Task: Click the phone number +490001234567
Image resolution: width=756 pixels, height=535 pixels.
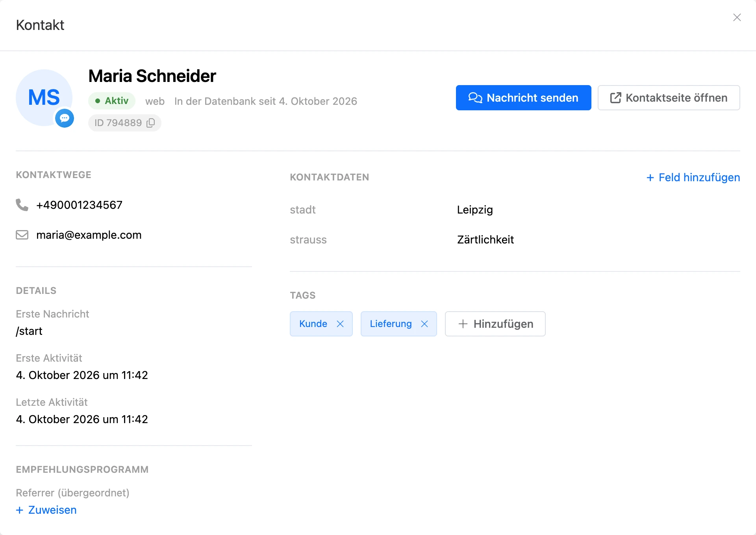Action: click(x=79, y=205)
